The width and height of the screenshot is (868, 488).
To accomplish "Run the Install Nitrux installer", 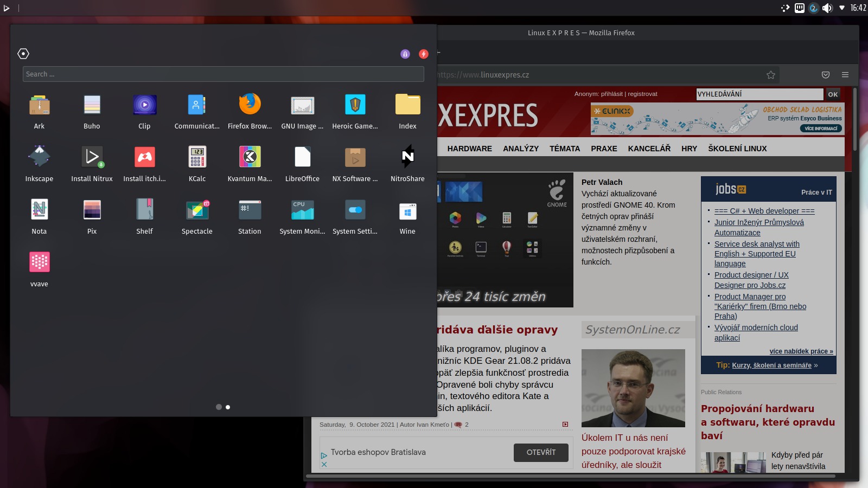I will pyautogui.click(x=92, y=164).
